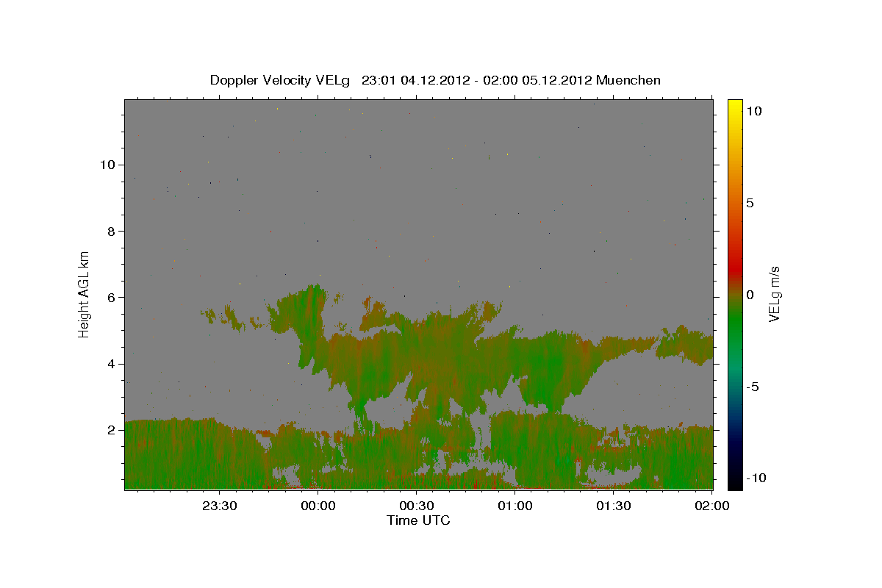Click the 01:30 time tick label

(x=614, y=506)
